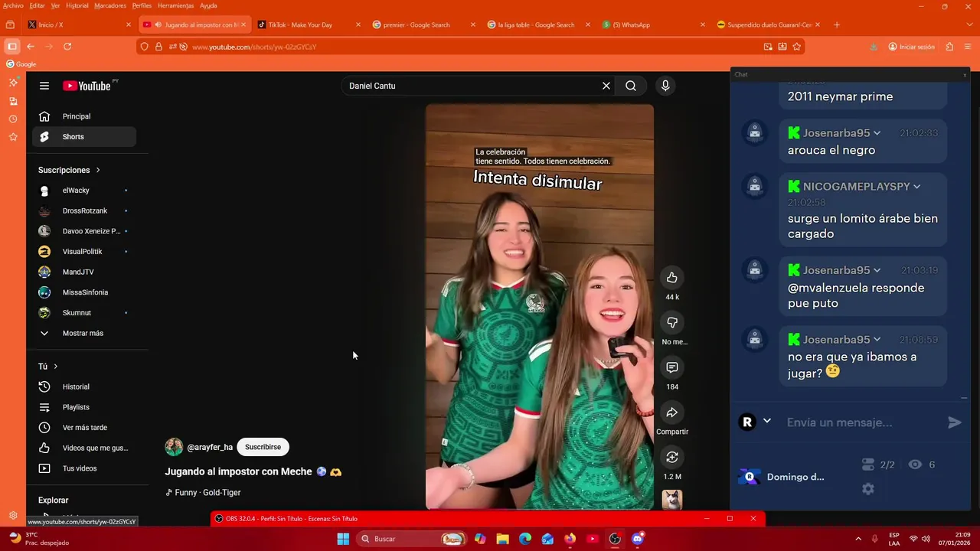Screen dimensions: 980x551
Task: Click the install app icon in address bar
Action: pos(782,47)
